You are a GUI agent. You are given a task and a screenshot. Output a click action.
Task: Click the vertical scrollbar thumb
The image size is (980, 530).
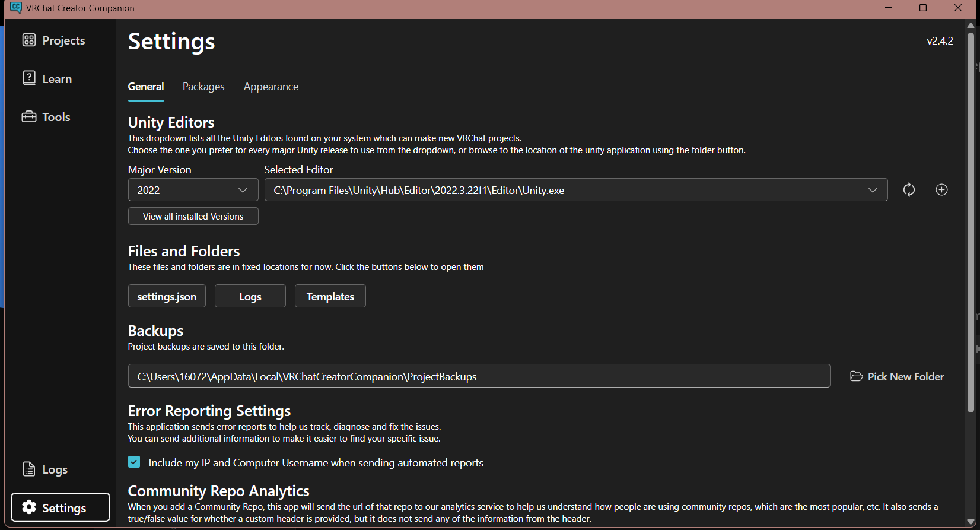pyautogui.click(x=971, y=220)
